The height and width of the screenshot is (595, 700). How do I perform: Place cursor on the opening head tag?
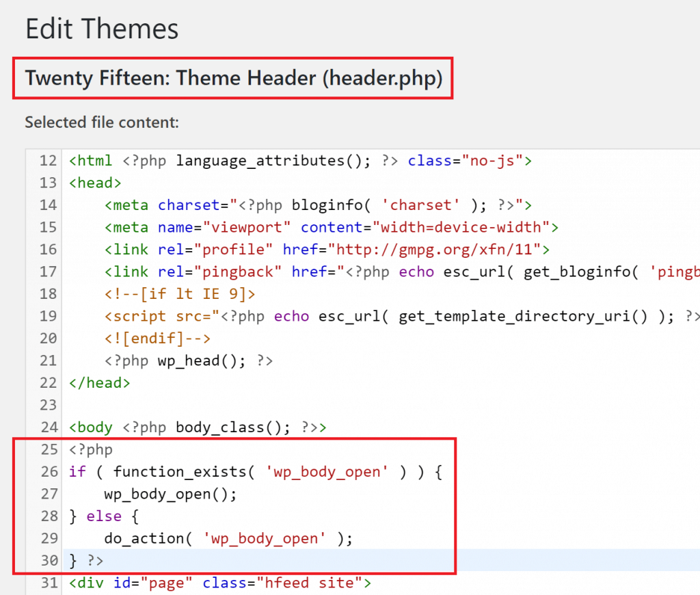(x=95, y=183)
